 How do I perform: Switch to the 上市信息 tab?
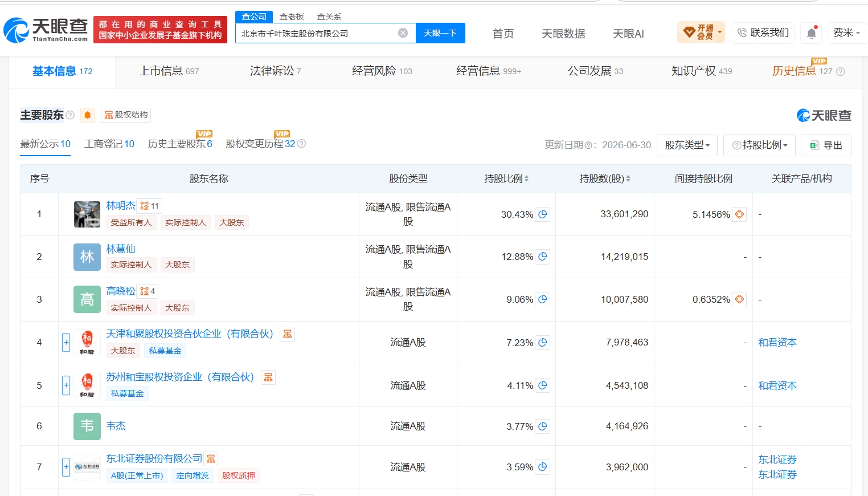click(x=169, y=71)
